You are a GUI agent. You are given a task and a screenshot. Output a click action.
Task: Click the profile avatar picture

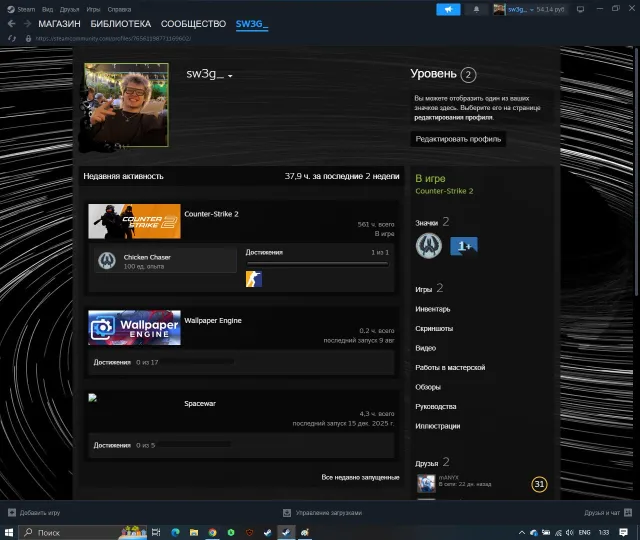click(x=126, y=105)
